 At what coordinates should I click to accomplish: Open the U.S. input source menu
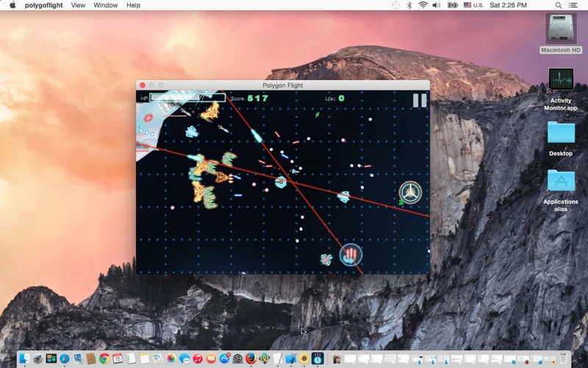[x=473, y=5]
